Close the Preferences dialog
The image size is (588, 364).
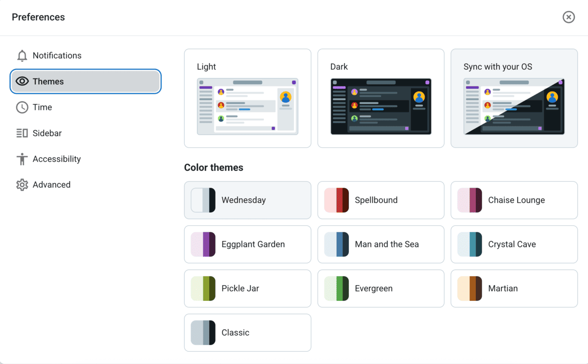[568, 17]
